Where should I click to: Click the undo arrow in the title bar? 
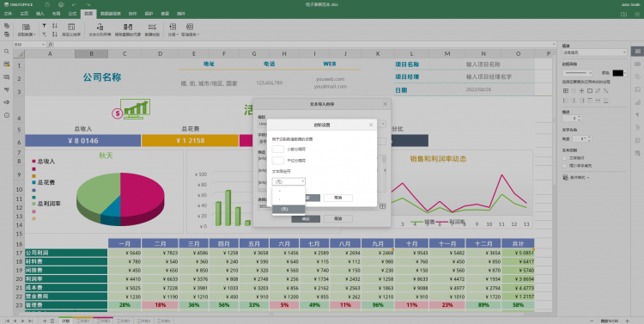click(x=75, y=4)
